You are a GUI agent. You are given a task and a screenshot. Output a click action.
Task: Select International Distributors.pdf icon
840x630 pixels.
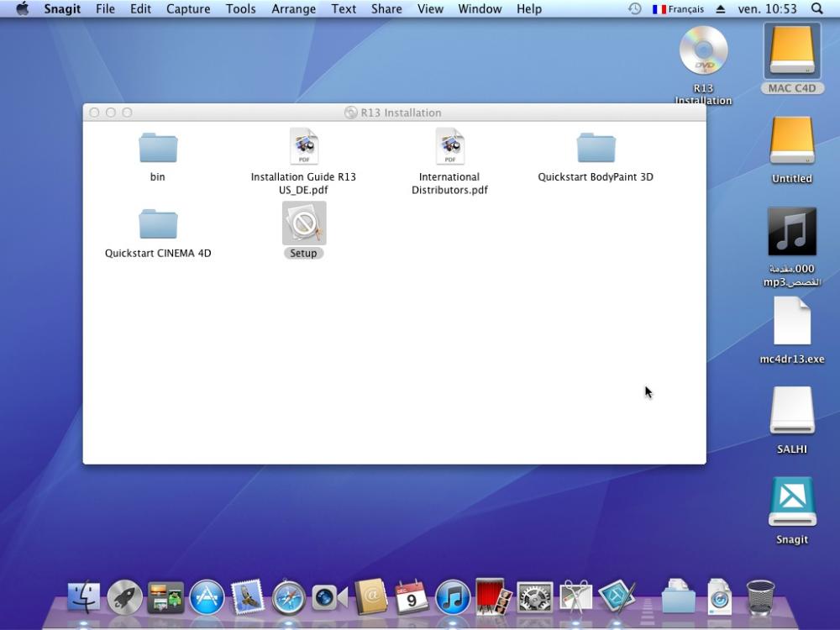449,146
